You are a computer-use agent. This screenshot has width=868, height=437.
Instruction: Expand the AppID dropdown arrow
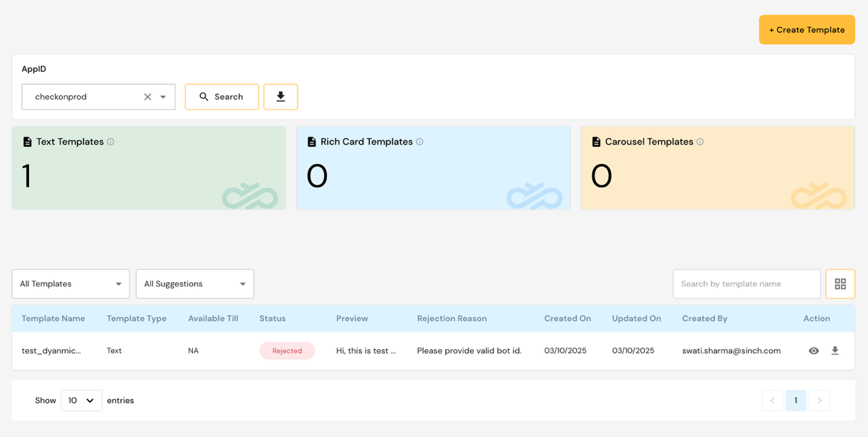tap(163, 97)
